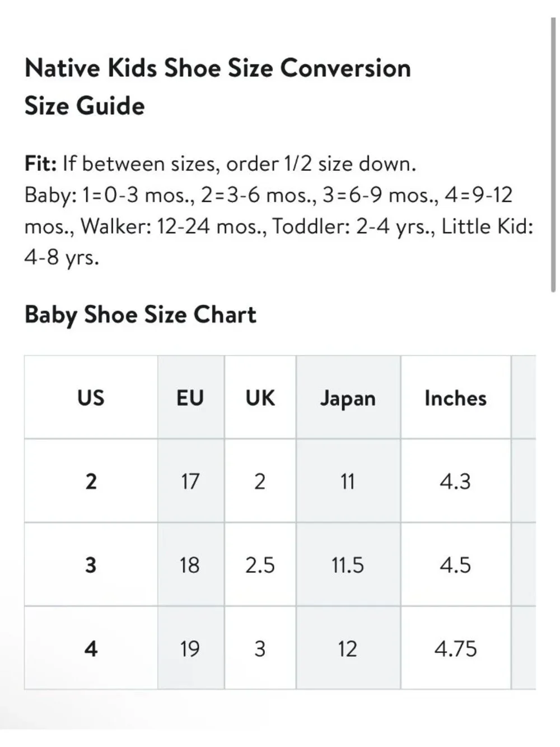560x747 pixels.
Task: Click the partially hidden column after Inches
Action: tap(524, 522)
